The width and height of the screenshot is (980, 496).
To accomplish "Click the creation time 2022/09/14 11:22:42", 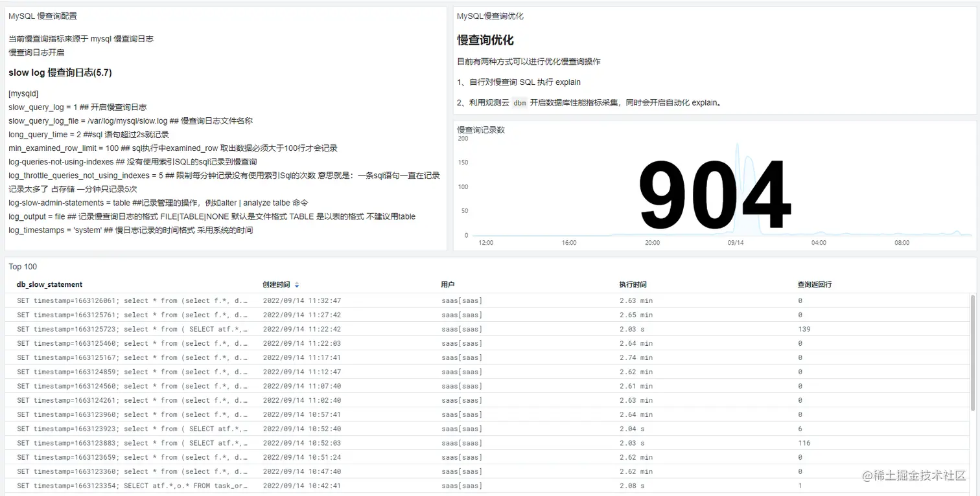I will (x=301, y=329).
